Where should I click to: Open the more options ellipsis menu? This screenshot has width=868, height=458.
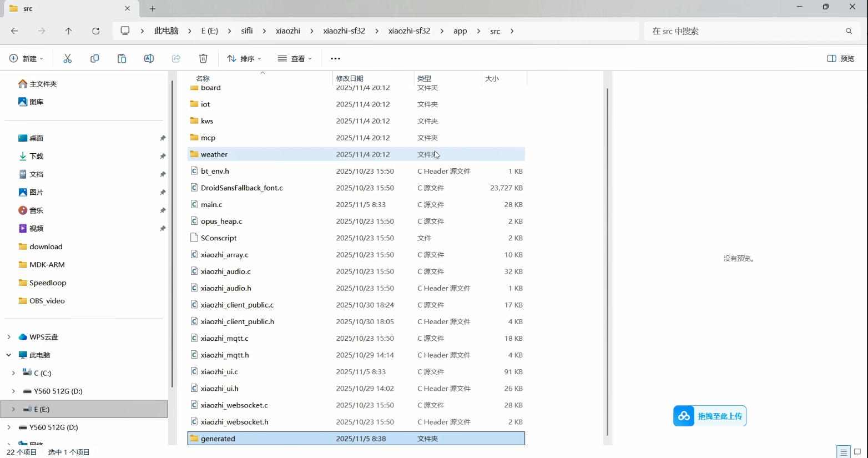point(335,58)
